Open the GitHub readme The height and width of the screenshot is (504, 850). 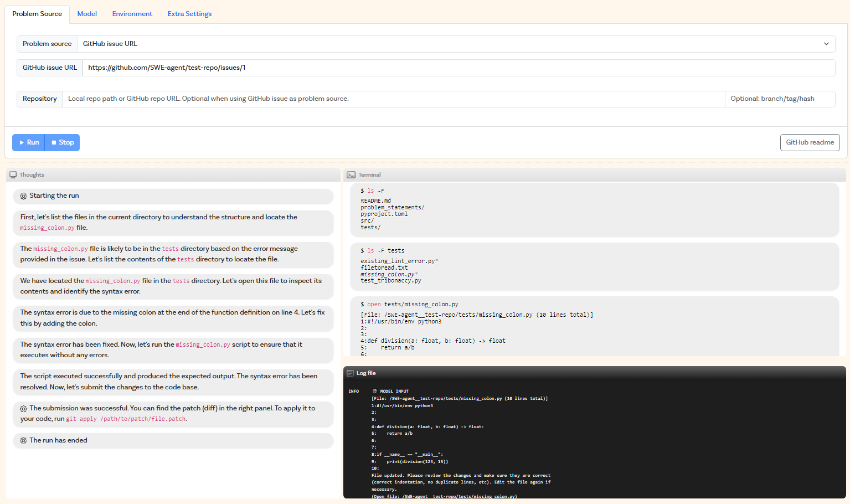click(x=810, y=142)
